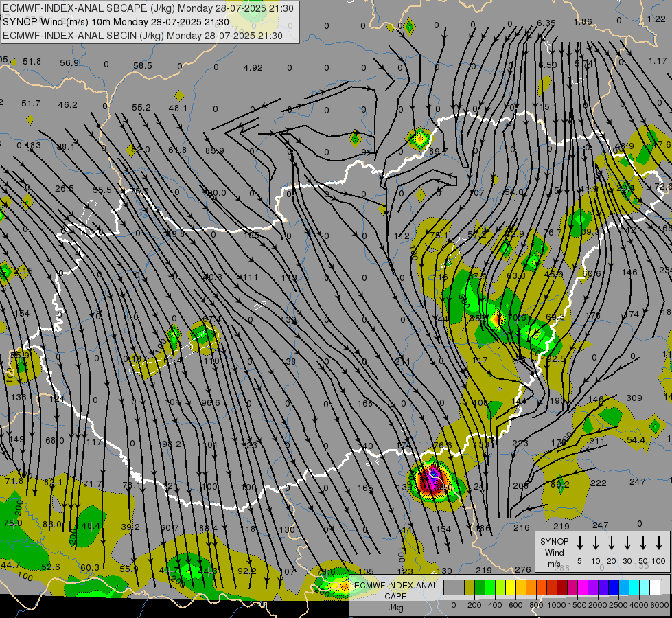Click the map value 85.9
Screen dimensions: 672x618
pos(214,150)
